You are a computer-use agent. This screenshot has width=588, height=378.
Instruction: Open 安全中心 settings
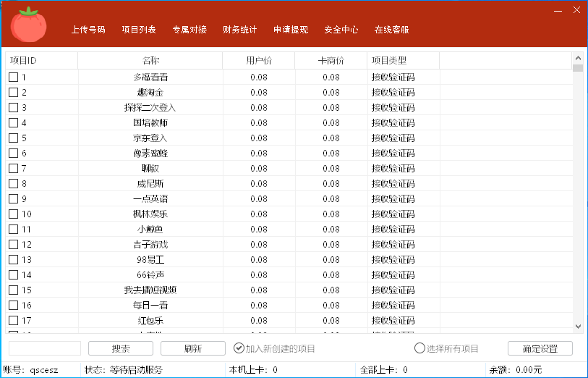(341, 30)
